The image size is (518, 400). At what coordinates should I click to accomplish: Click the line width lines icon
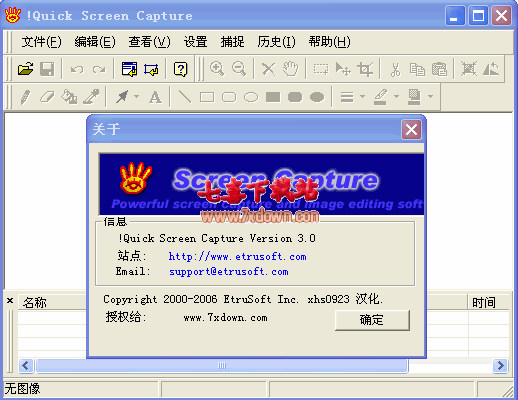(347, 97)
